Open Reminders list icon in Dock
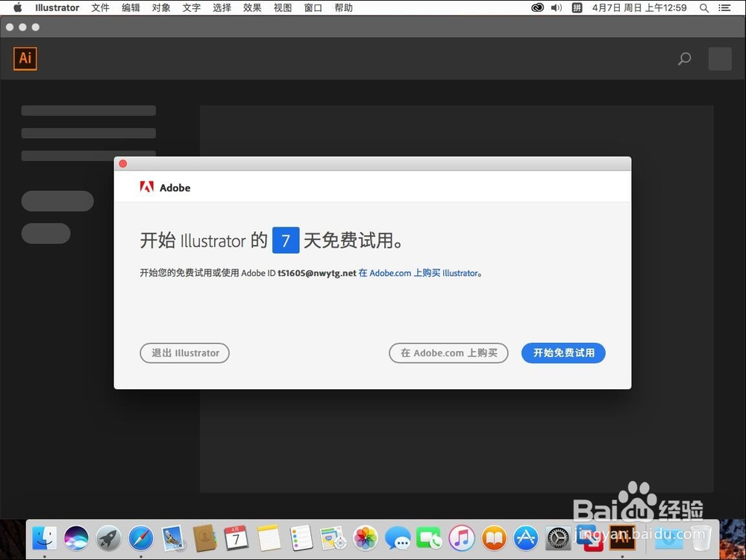The width and height of the screenshot is (746, 560). tap(301, 538)
